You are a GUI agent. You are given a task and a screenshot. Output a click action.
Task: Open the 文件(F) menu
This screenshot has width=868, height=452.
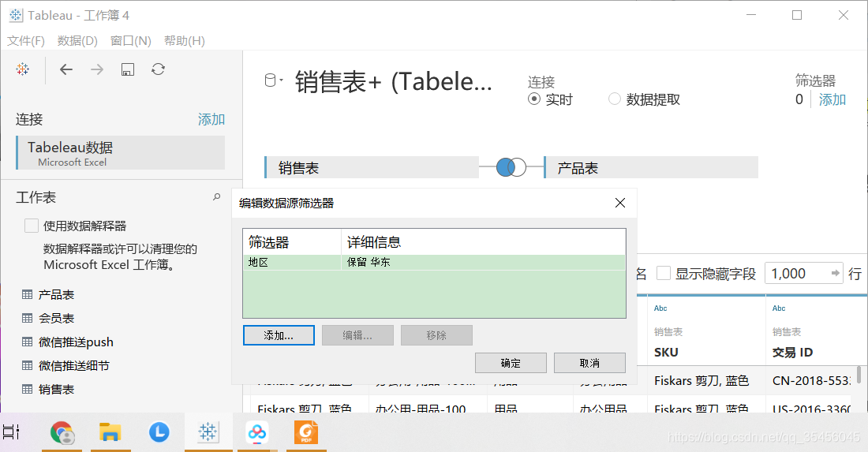pos(26,41)
